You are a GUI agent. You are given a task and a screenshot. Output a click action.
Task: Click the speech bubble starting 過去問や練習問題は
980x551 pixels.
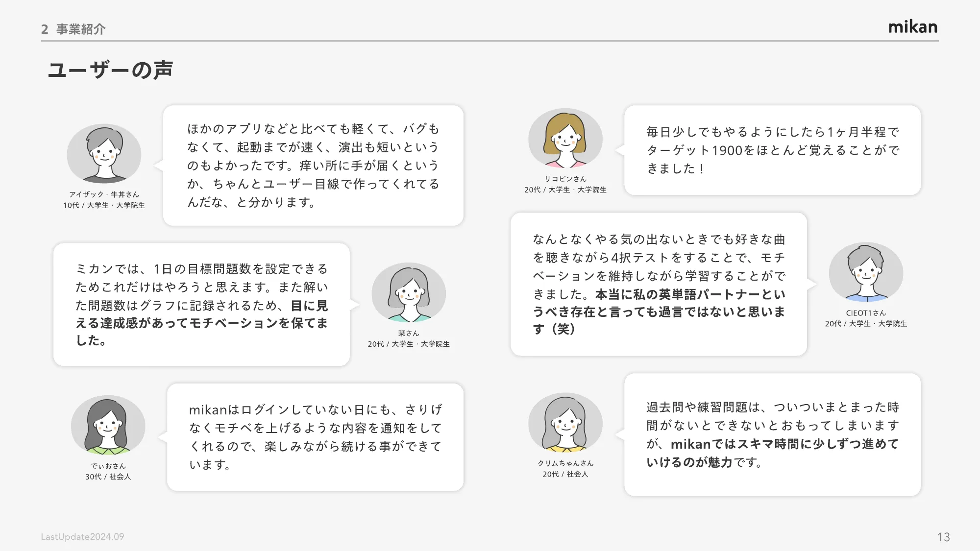tap(773, 434)
